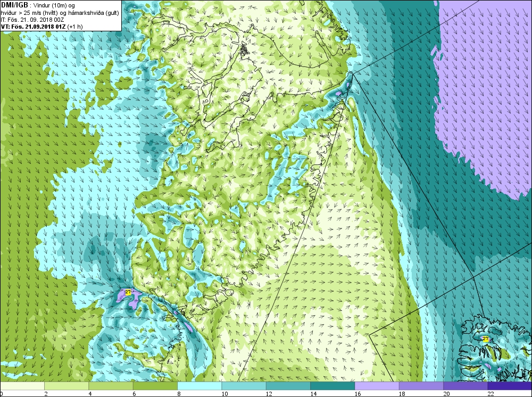Screen dimensions: 532x397
Task: Click the dark indigo legend band above 22 m/s
Action: [510, 386]
